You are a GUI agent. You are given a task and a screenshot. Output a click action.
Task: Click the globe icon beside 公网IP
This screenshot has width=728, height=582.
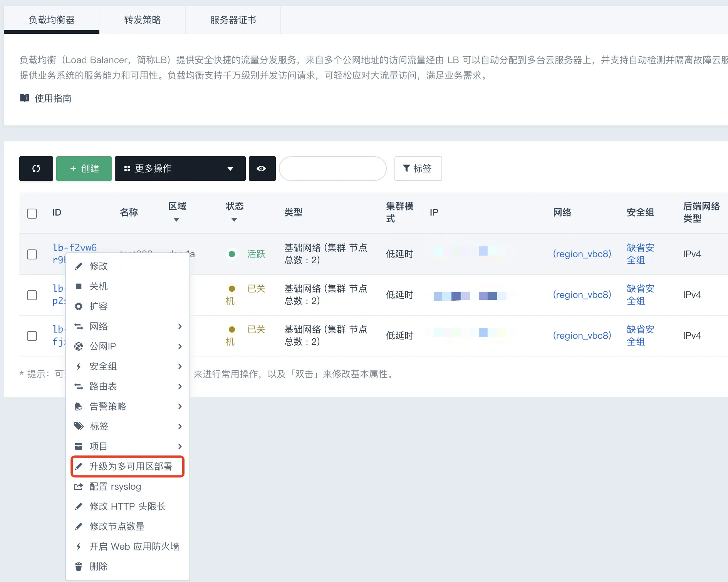click(79, 346)
